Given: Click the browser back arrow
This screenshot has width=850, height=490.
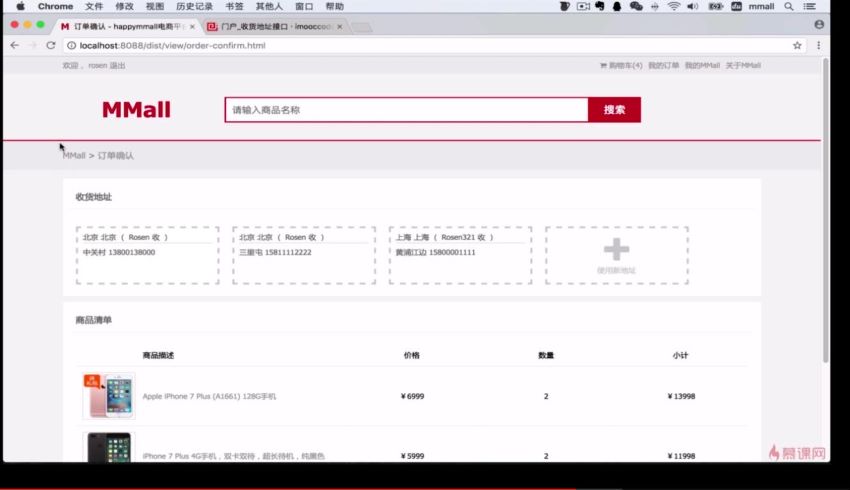Looking at the screenshot, I should click(14, 45).
